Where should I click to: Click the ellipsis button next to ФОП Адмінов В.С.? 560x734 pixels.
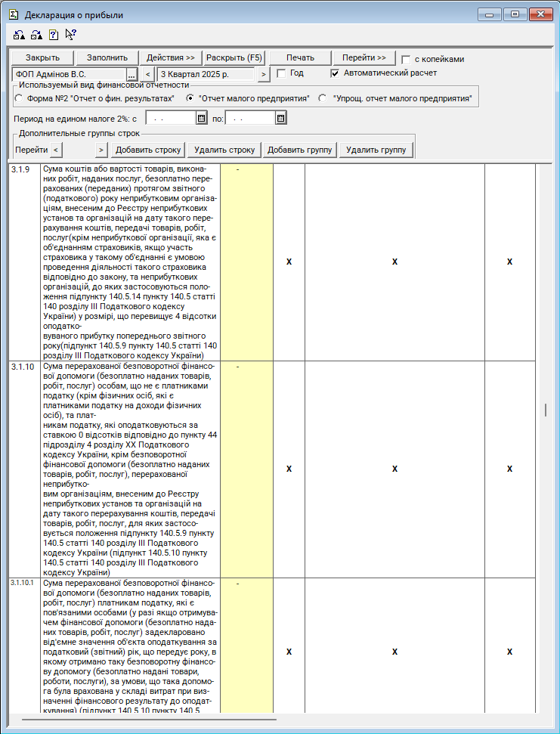click(x=131, y=74)
